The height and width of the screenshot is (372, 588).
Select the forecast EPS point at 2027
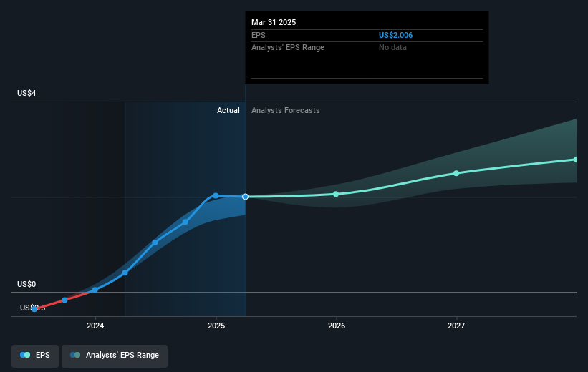(x=456, y=173)
